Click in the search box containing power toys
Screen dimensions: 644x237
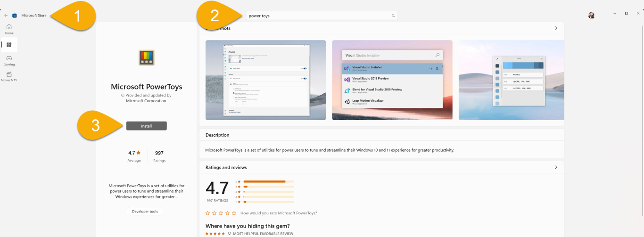(x=322, y=16)
